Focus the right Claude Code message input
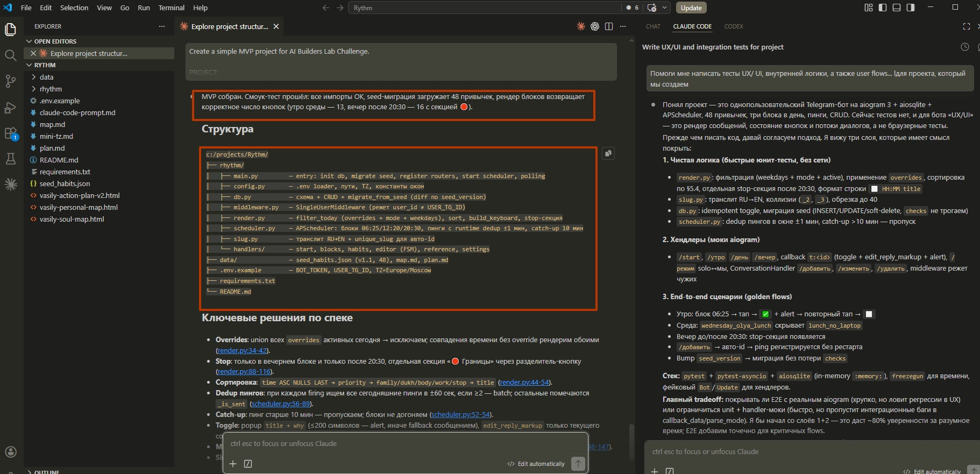This screenshot has width=980, height=474. tap(812, 452)
